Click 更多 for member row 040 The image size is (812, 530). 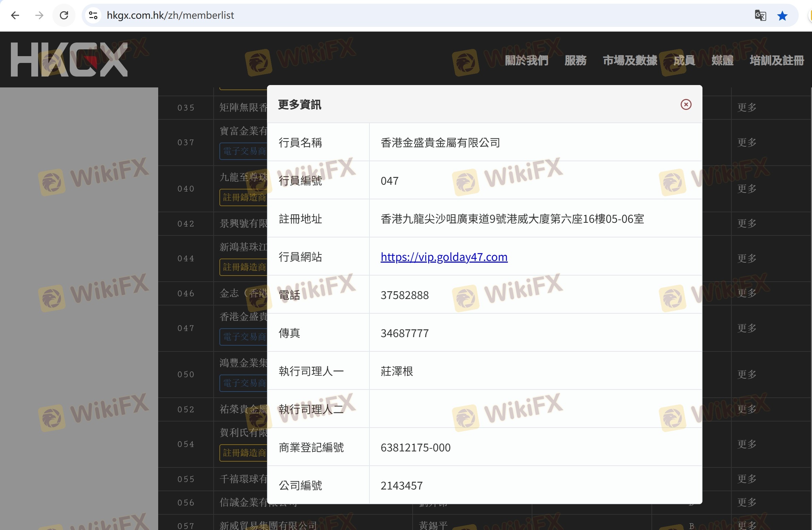pyautogui.click(x=746, y=189)
